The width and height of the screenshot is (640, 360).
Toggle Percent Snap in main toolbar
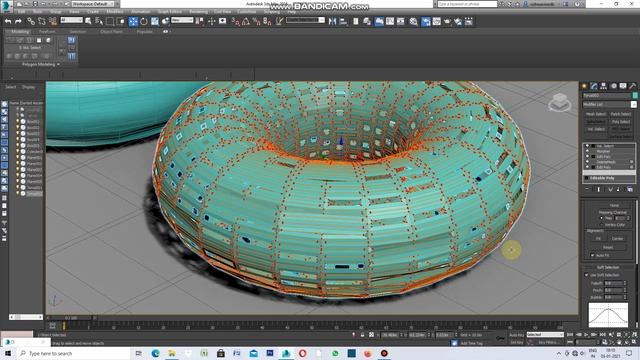pyautogui.click(x=256, y=21)
